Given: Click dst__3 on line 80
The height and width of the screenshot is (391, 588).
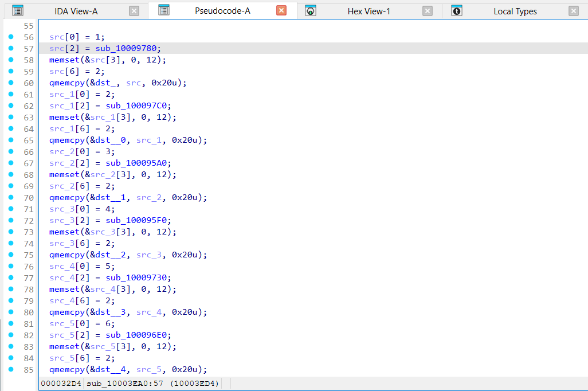Looking at the screenshot, I should 110,312.
